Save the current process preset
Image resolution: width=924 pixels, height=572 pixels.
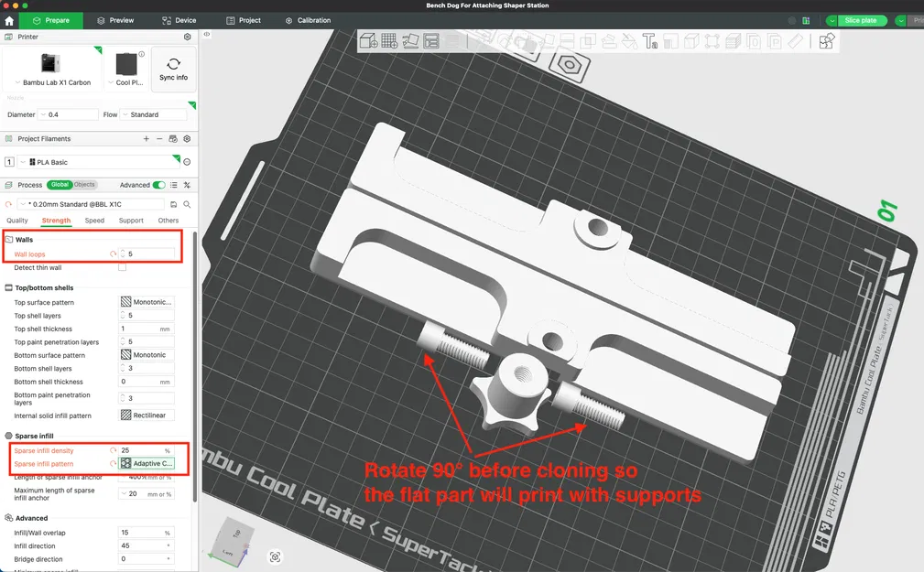coord(173,204)
